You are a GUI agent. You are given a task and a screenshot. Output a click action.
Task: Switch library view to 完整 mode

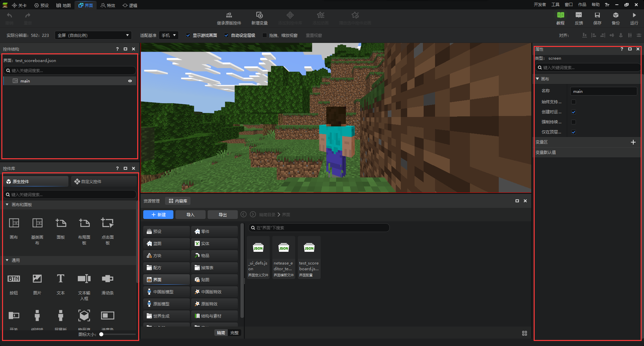coord(234,333)
